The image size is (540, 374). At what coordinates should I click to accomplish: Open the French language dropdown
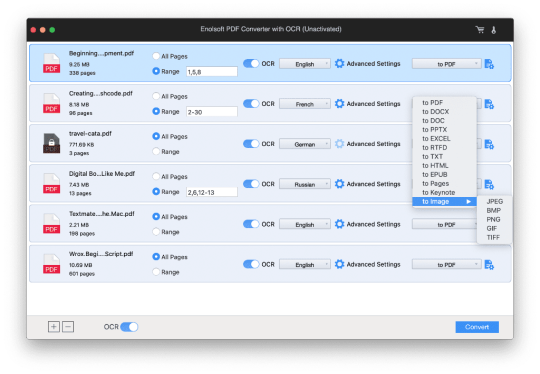[305, 104]
